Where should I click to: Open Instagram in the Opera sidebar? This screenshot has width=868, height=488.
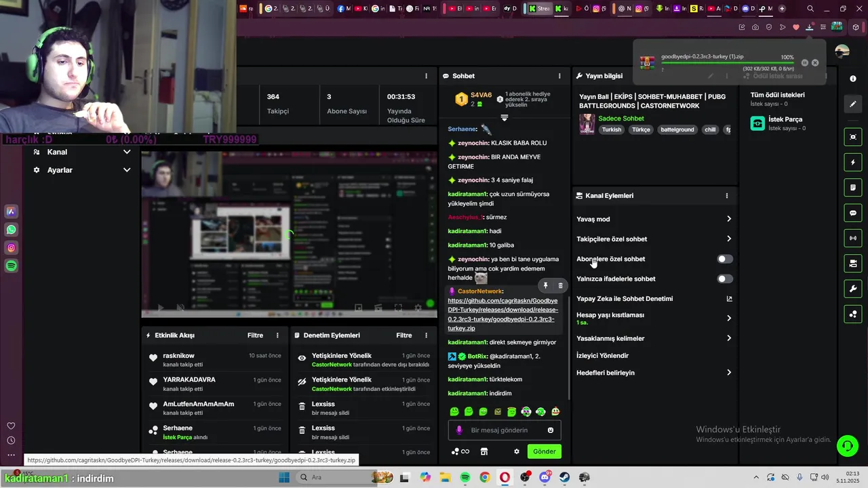click(x=12, y=248)
